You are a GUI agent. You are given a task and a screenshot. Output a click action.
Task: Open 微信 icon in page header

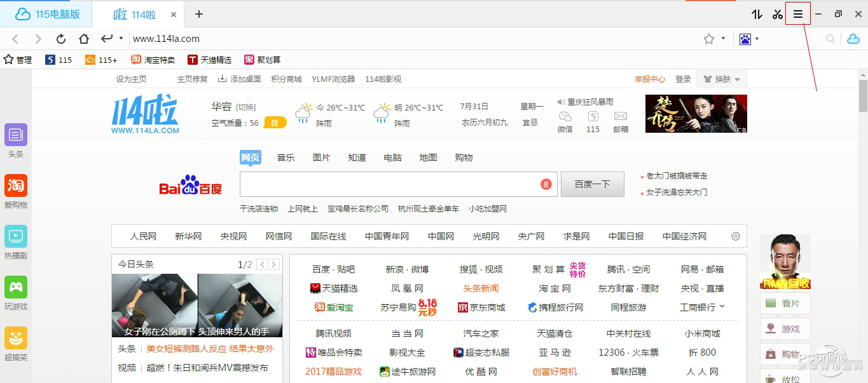click(x=565, y=116)
